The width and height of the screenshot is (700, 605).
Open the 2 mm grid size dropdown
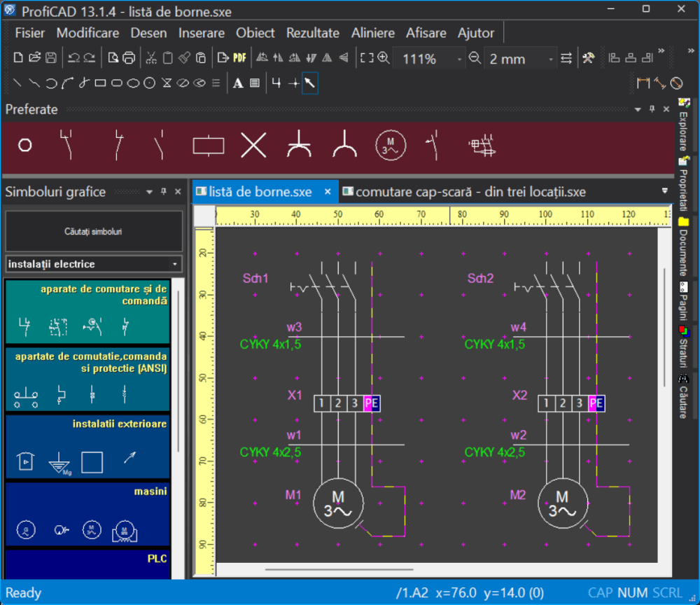tap(551, 59)
